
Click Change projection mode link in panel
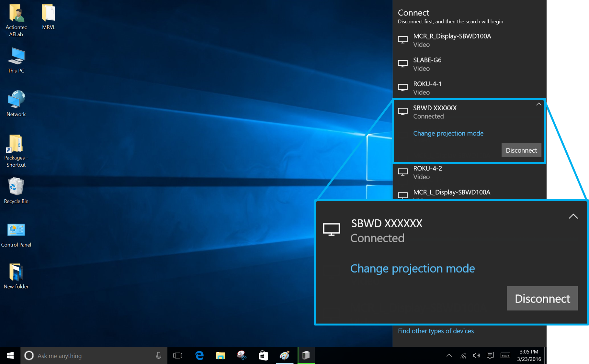pos(448,133)
